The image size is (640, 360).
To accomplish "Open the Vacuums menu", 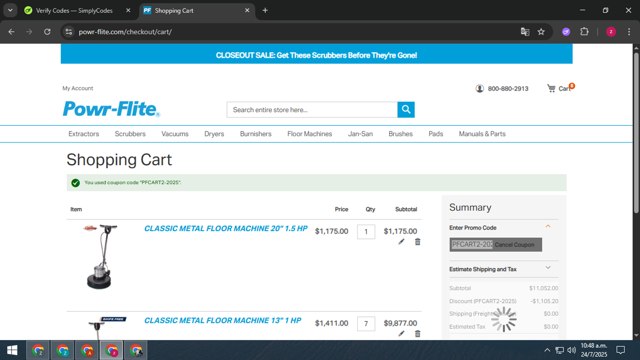I will 175,134.
